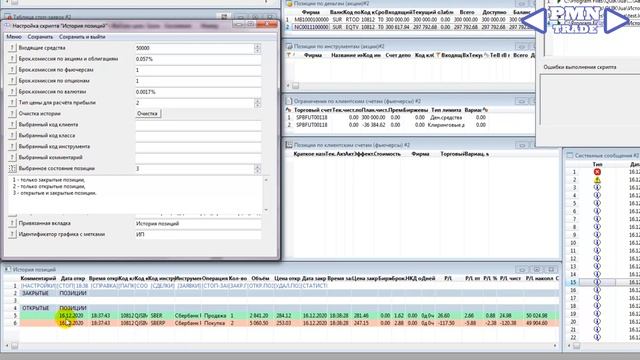Click Системные сообщения window title icon
The height and width of the screenshot is (360, 640).
(570, 156)
